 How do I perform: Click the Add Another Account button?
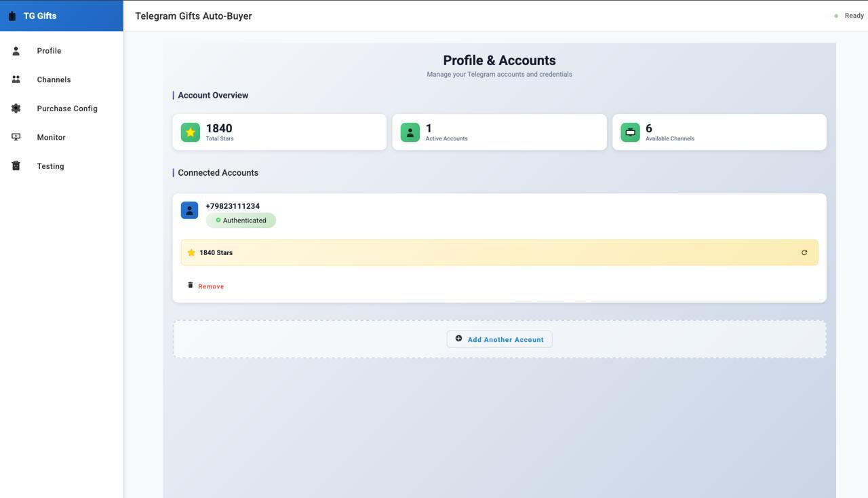pos(500,339)
